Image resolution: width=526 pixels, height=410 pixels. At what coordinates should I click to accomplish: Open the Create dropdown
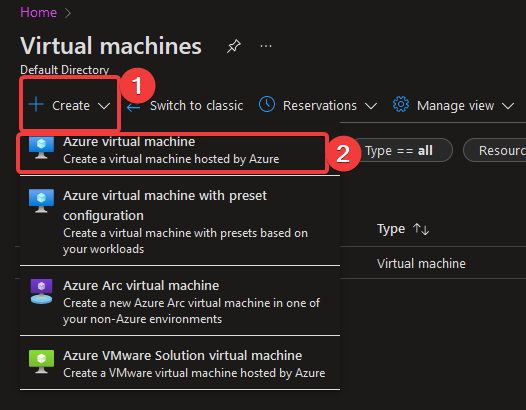click(69, 105)
